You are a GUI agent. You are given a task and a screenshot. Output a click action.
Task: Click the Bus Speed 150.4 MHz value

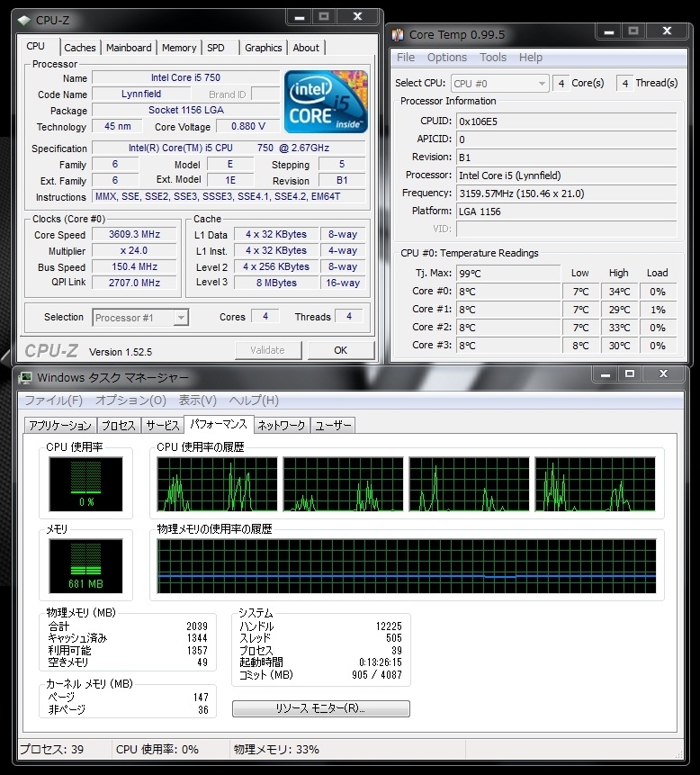[x=134, y=267]
